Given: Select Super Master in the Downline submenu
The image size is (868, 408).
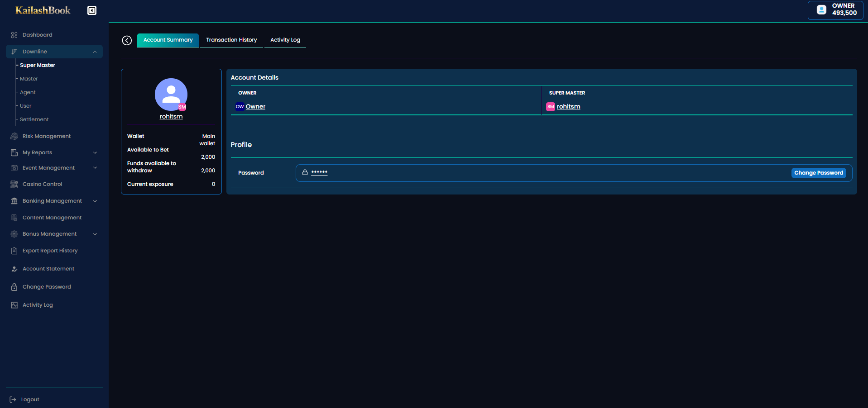Looking at the screenshot, I should click(38, 65).
